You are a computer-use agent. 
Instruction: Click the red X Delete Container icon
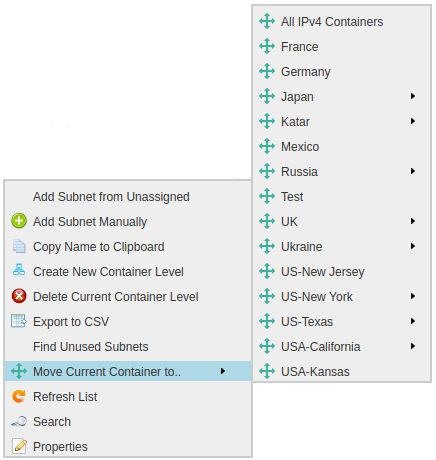pyautogui.click(x=19, y=296)
